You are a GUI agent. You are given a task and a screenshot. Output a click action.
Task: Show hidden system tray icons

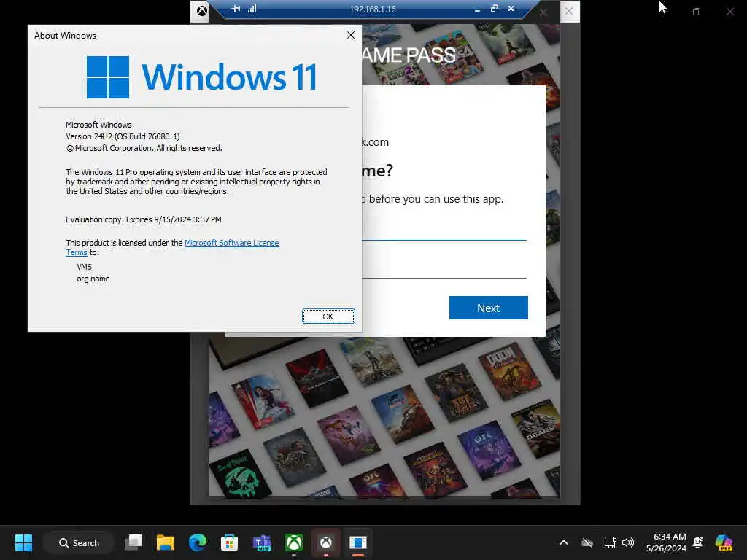tap(564, 542)
